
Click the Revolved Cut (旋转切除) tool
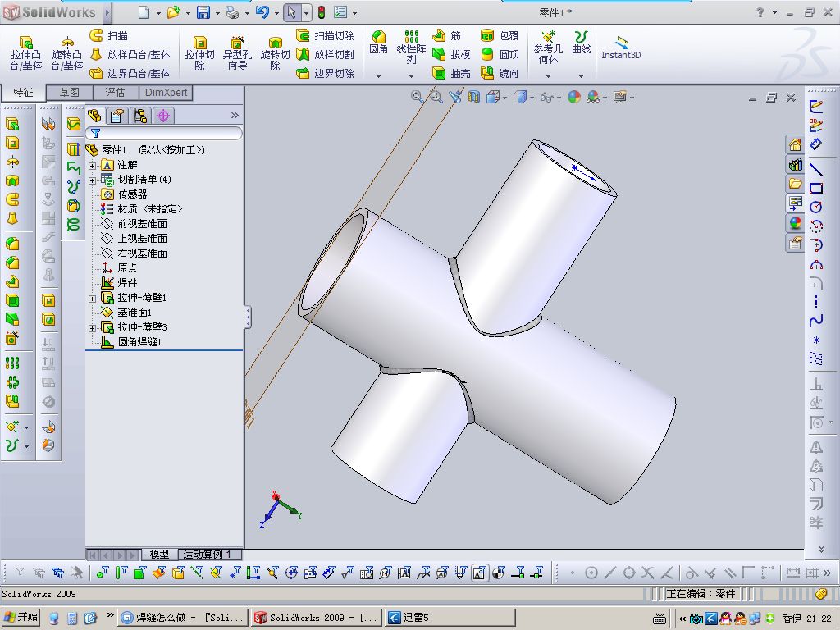coord(276,53)
